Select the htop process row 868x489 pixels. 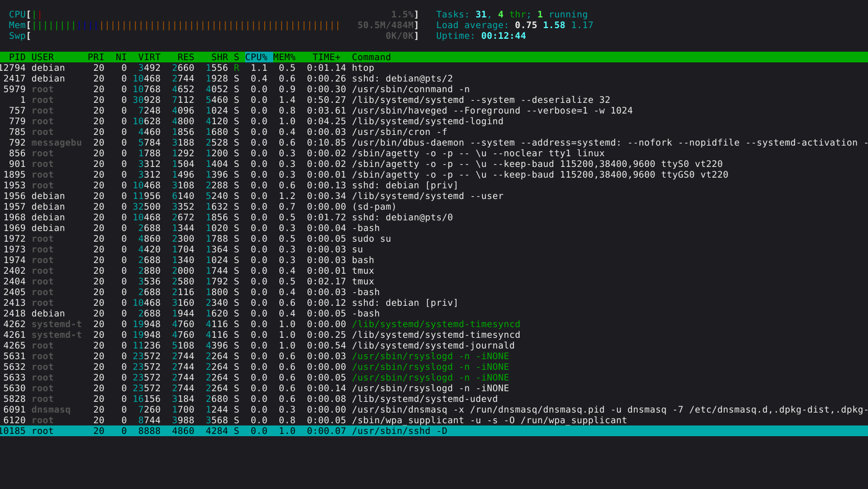363,68
